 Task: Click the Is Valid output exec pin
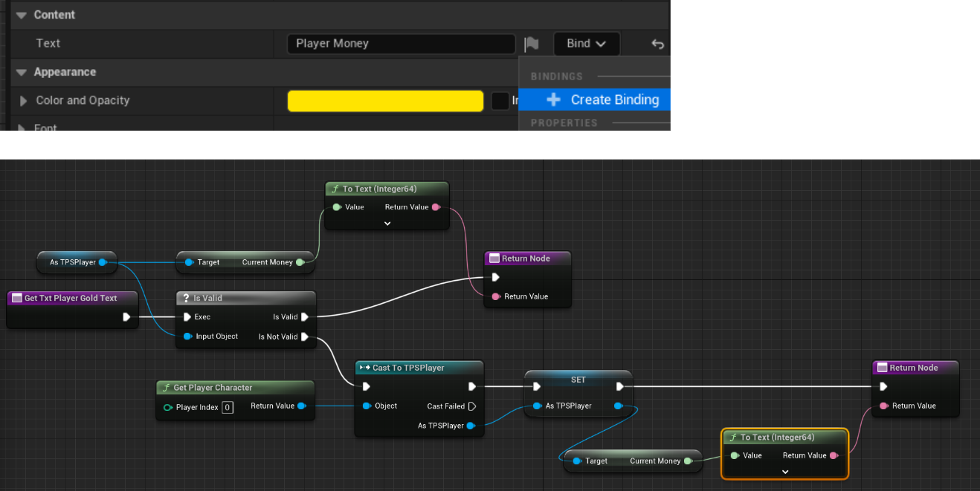pos(305,317)
